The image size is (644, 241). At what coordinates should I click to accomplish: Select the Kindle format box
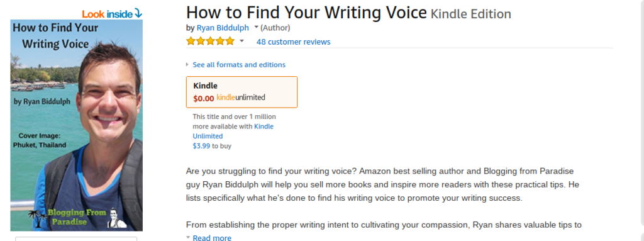[x=241, y=92]
